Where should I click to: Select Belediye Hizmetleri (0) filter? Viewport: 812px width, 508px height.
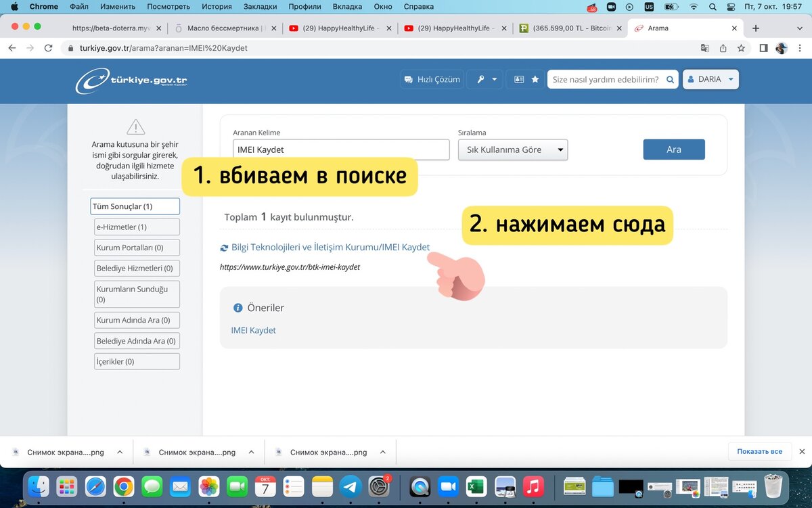click(137, 268)
